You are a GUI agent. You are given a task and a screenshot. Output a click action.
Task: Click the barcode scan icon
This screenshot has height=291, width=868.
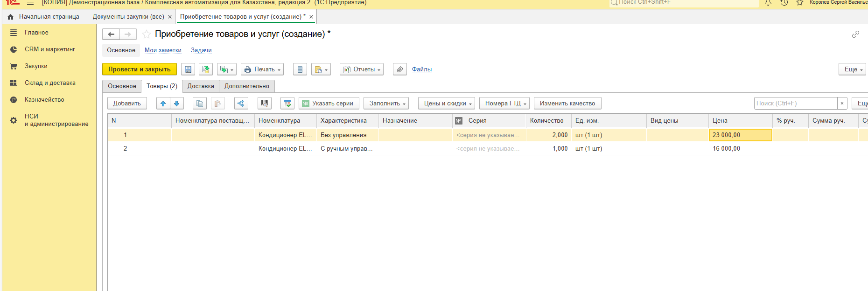[265, 104]
